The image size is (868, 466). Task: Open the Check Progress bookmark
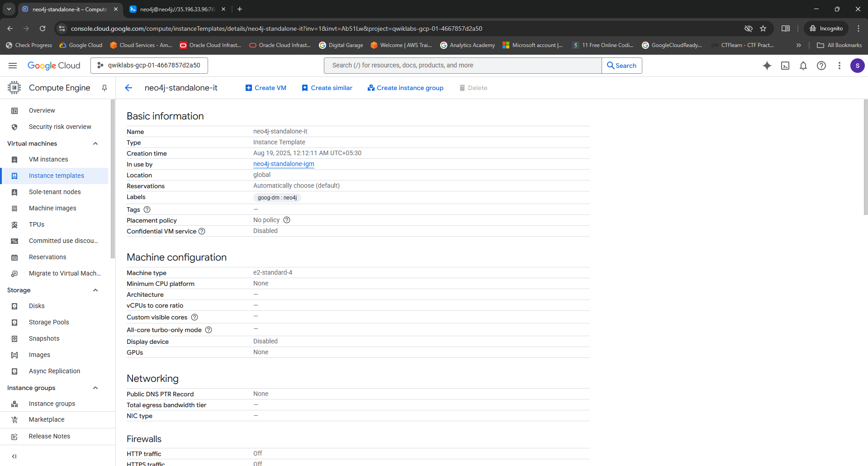tap(29, 45)
